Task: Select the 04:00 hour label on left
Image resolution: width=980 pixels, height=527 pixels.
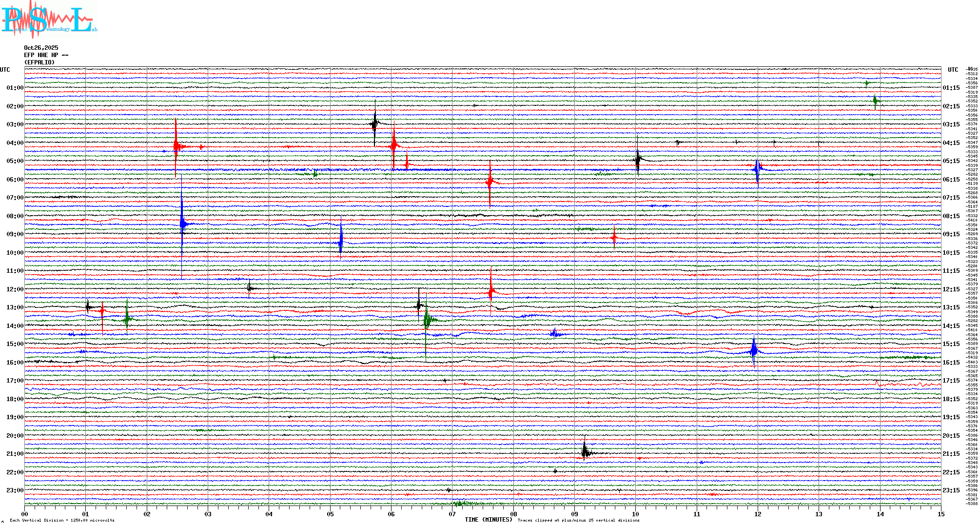Action: click(x=15, y=143)
